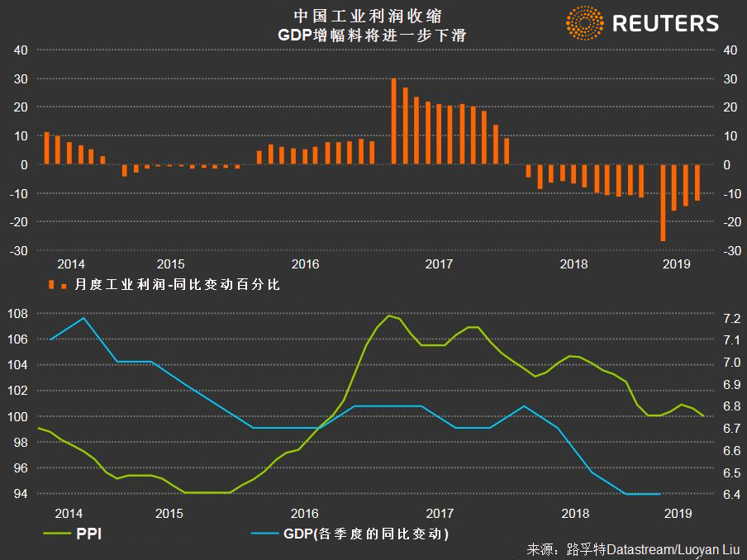This screenshot has width=747, height=560.
Task: Click the GDP line peak at 7.2
Action: pyautogui.click(x=83, y=318)
